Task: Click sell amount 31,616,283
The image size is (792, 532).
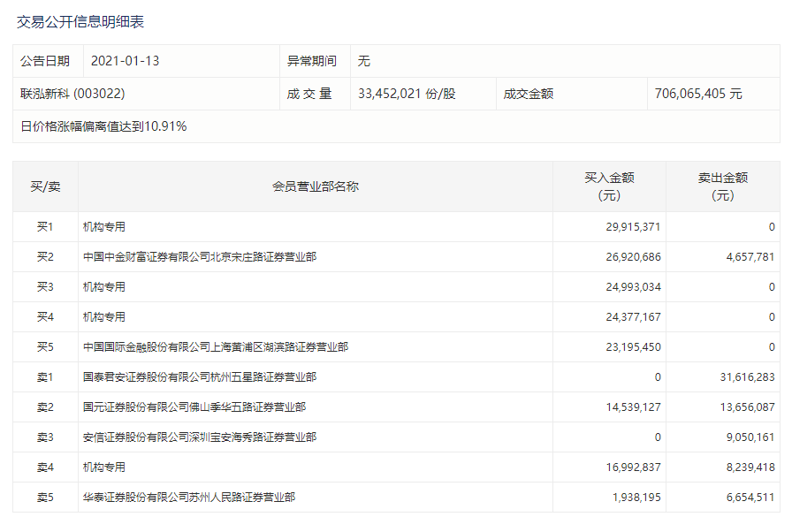Action: pyautogui.click(x=747, y=377)
